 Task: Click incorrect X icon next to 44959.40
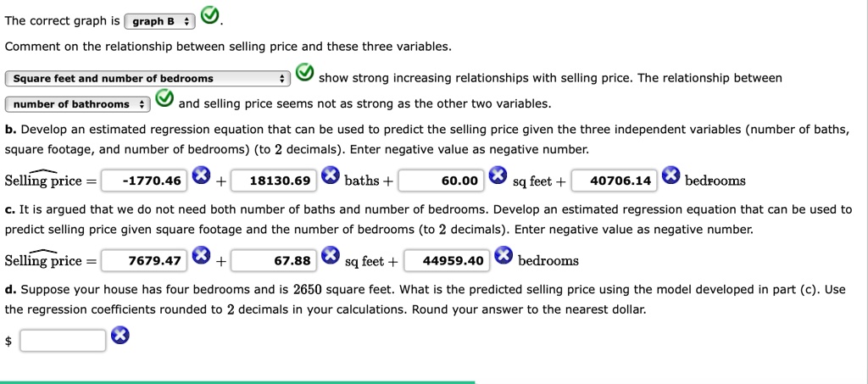coord(504,256)
